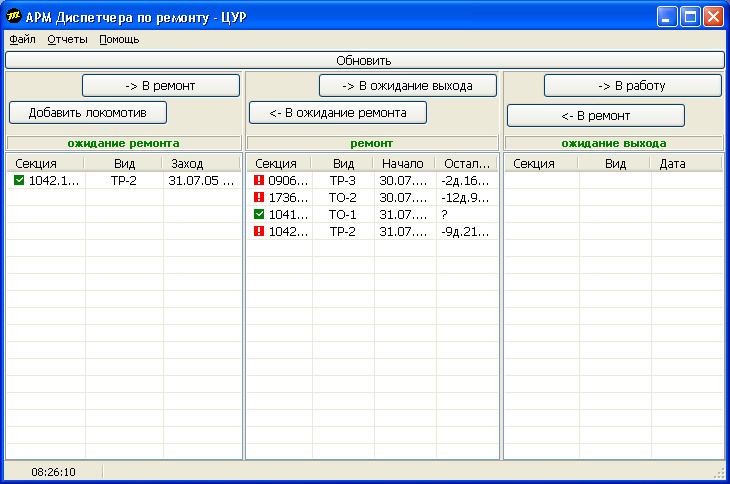Click '<- В ожидание ремонта' button
Viewport: 730px width, 484px height.
(x=338, y=113)
